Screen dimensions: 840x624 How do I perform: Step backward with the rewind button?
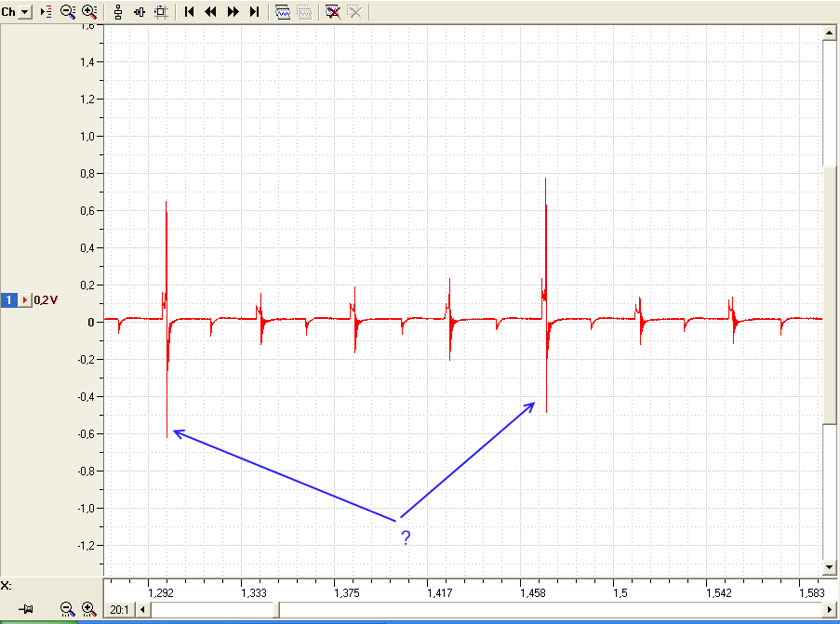point(210,12)
